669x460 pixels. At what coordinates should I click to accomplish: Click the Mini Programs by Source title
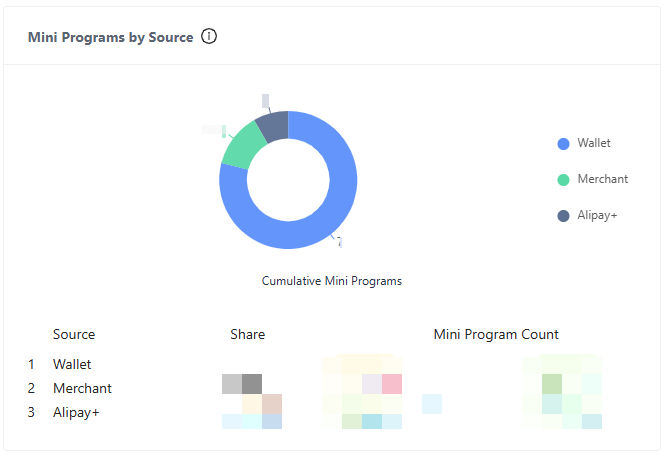pyautogui.click(x=110, y=37)
